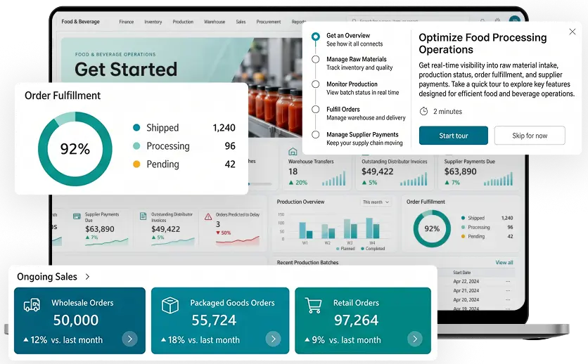Click the Recent Production Batches heading
This screenshot has height=364, width=588.
[x=307, y=262]
